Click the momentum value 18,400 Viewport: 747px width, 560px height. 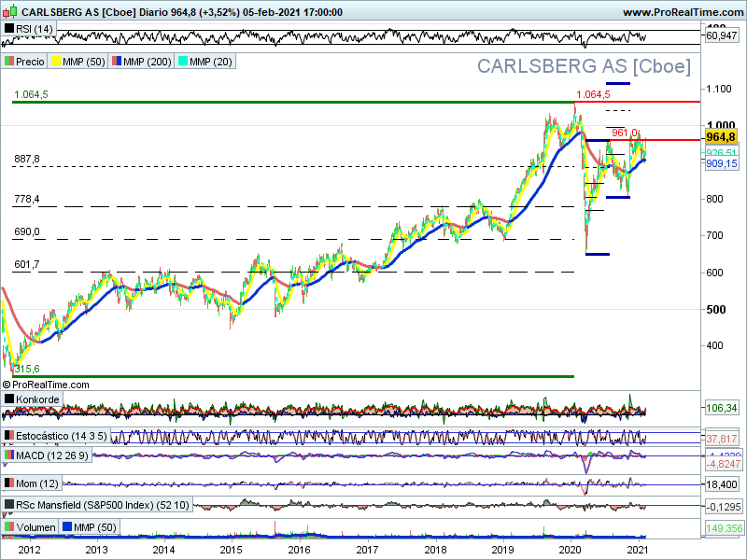[x=721, y=484]
